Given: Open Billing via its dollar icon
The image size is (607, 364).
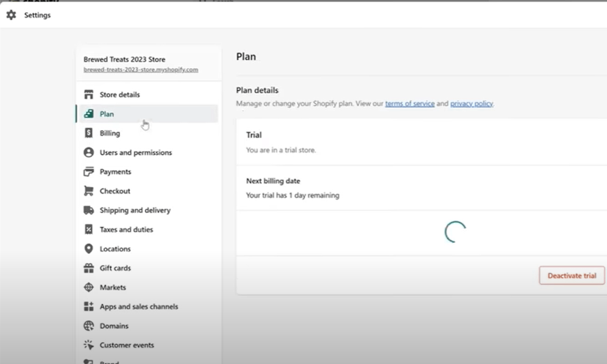Looking at the screenshot, I should point(88,133).
